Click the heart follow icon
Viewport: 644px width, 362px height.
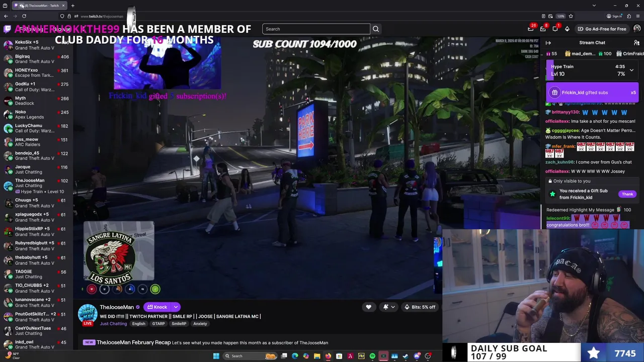pyautogui.click(x=368, y=307)
